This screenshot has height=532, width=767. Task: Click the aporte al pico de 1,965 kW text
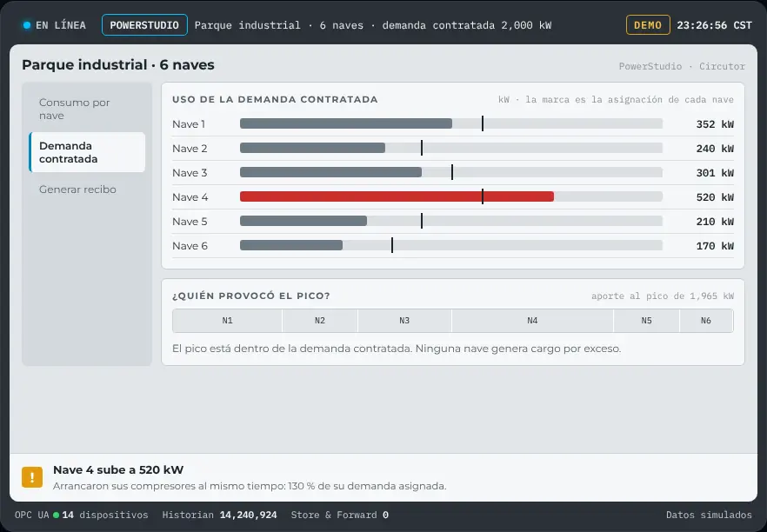pyautogui.click(x=663, y=296)
